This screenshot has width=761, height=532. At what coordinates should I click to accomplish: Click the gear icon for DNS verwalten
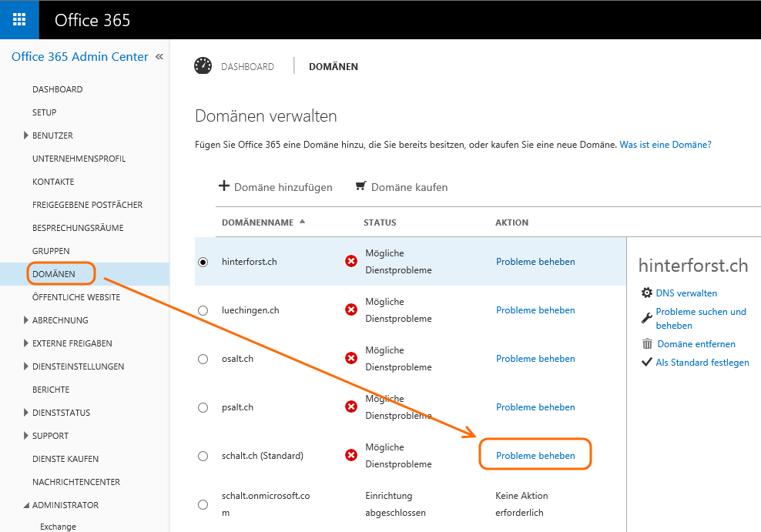(x=647, y=293)
